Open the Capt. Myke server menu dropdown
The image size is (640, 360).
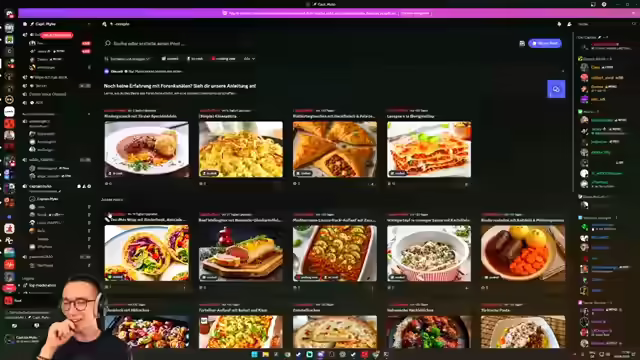(x=57, y=24)
